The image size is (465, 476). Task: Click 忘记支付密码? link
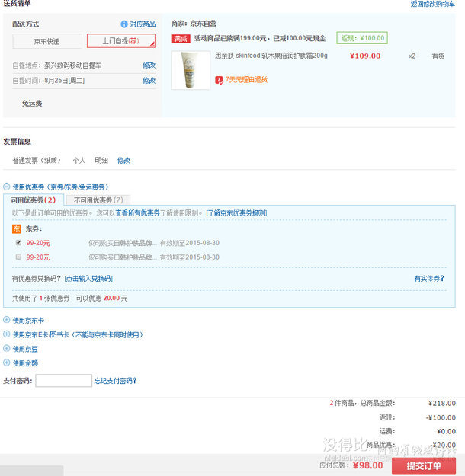click(x=115, y=380)
